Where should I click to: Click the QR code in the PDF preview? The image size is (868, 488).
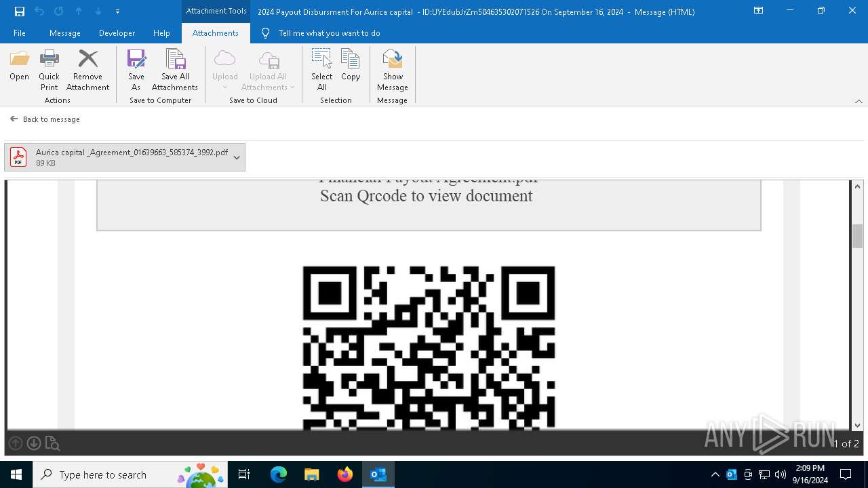(x=429, y=348)
